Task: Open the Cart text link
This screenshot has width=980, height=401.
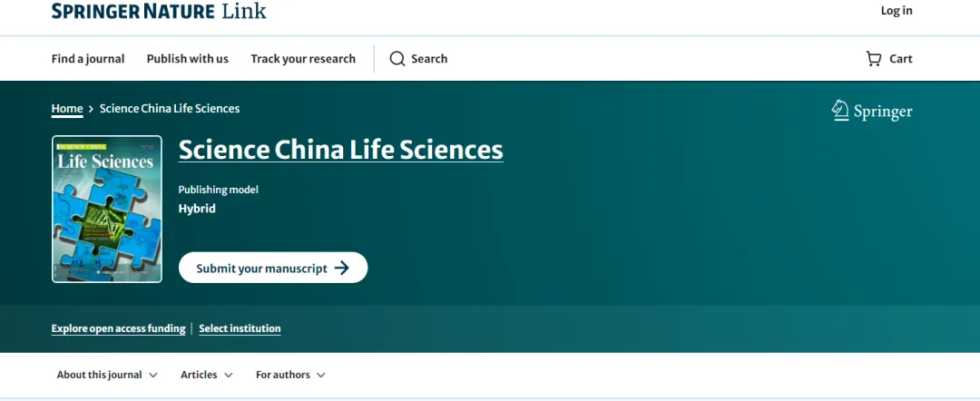Action: pos(901,59)
